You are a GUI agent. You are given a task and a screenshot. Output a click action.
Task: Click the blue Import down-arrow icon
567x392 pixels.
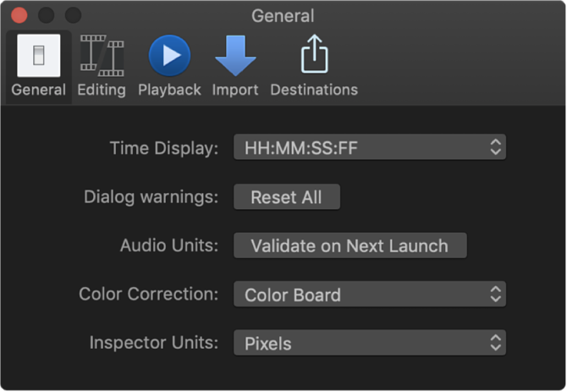pos(235,56)
